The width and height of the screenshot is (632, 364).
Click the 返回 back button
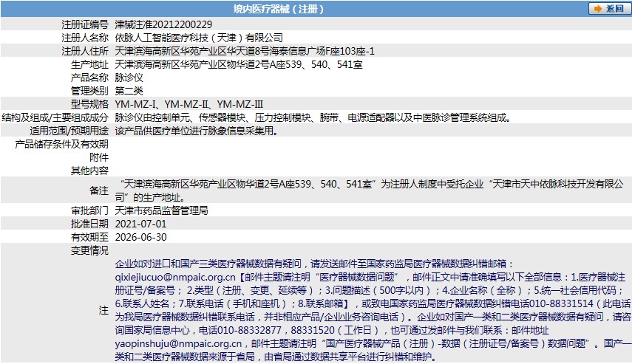(x=609, y=8)
